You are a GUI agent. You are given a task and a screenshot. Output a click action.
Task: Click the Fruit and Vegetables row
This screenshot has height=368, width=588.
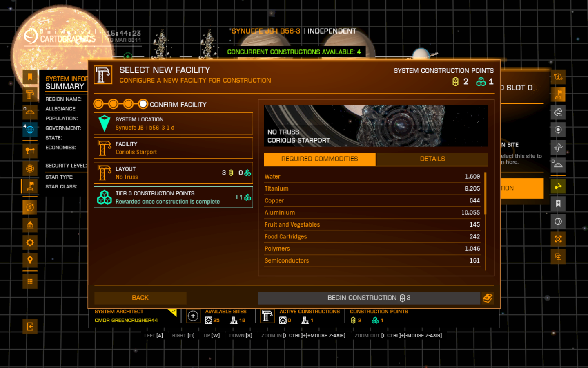(372, 224)
